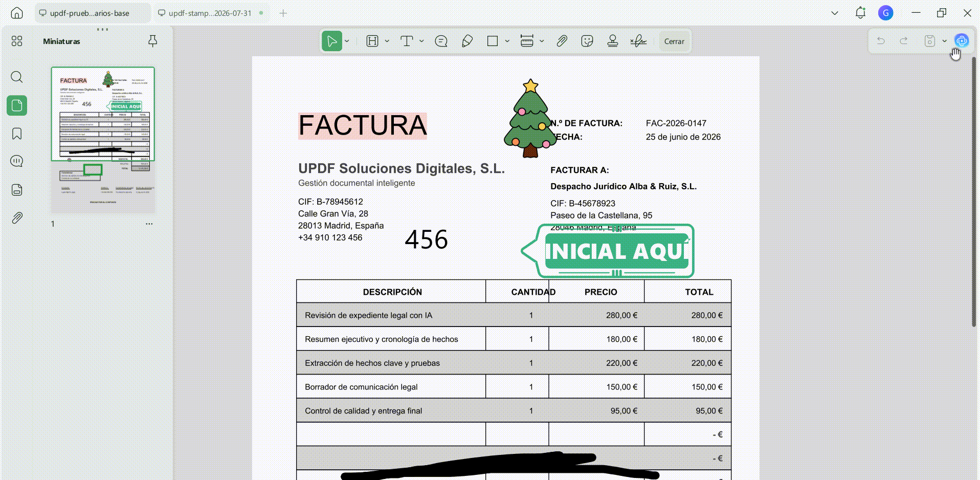Redo the last undone action

click(904, 41)
